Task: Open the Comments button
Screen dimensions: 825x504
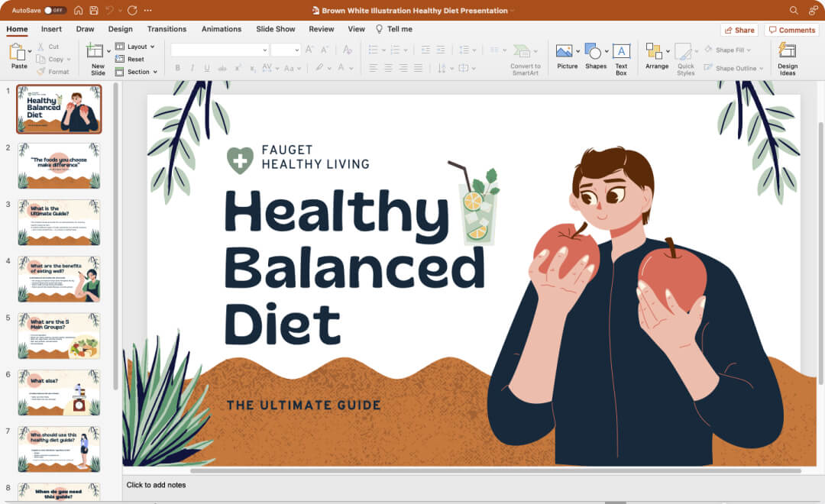Action: 792,30
